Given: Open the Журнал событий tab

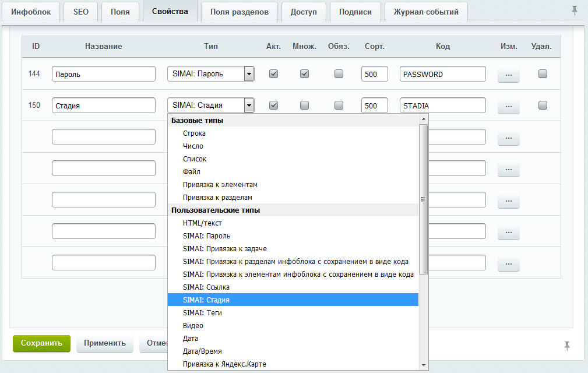Looking at the screenshot, I should click(x=425, y=12).
